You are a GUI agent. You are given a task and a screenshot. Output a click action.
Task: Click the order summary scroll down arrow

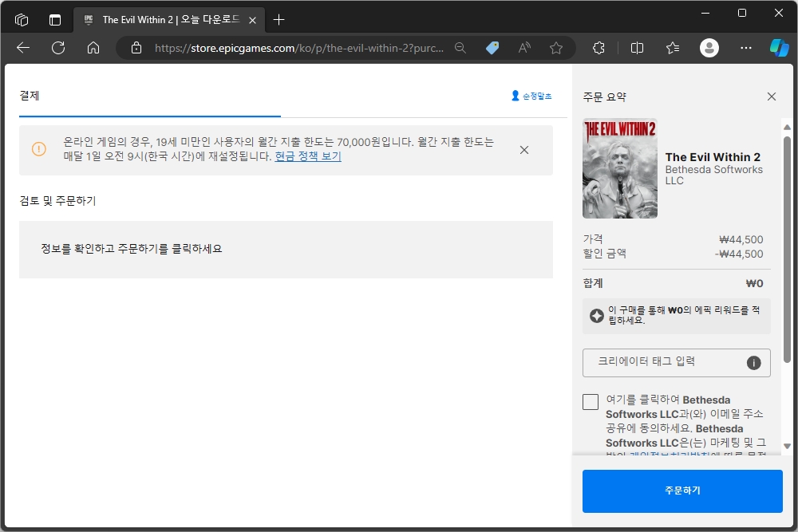788,446
